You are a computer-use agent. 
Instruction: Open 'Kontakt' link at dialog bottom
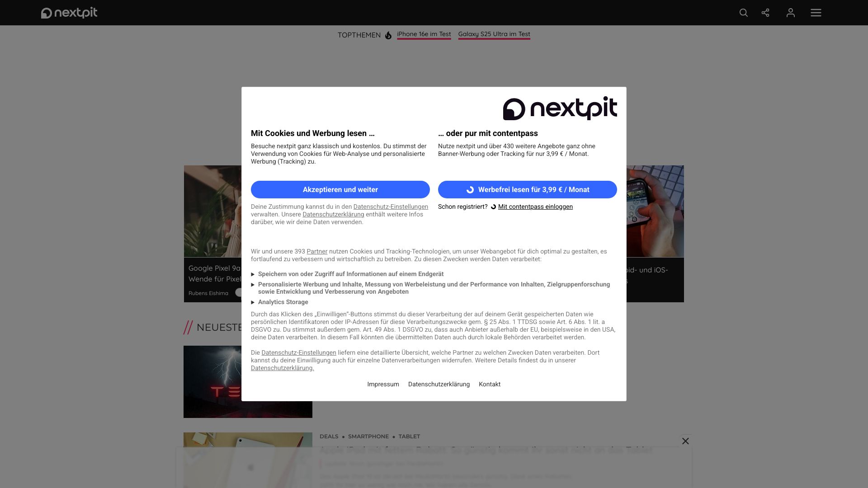(489, 385)
